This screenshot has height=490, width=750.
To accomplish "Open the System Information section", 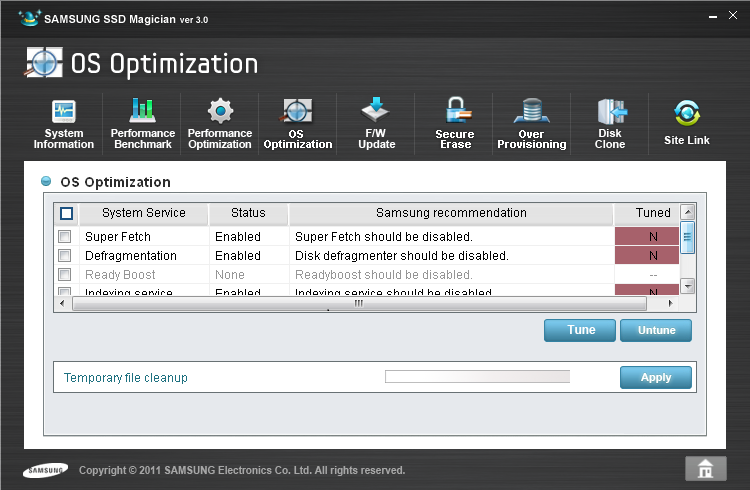I will pos(64,124).
